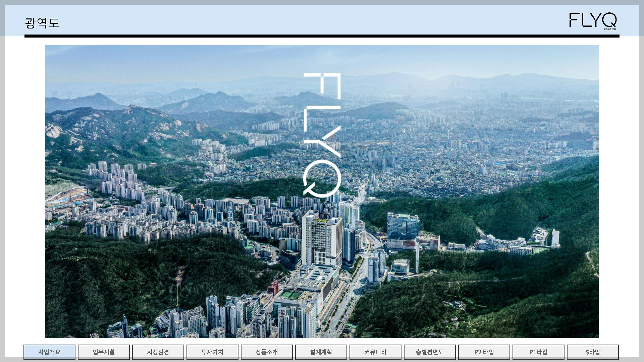Select the P2 타입 tab
Image resolution: width=644 pixels, height=362 pixels.
click(484, 352)
